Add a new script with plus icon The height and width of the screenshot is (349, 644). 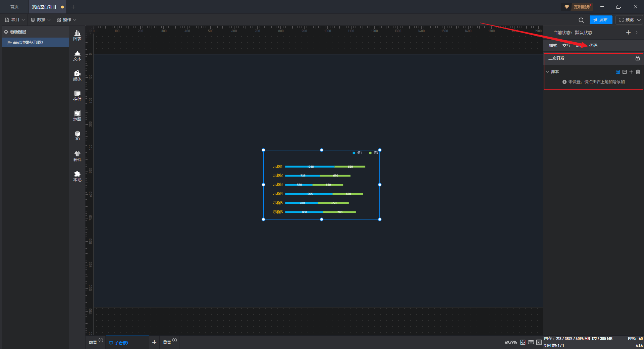(x=631, y=72)
